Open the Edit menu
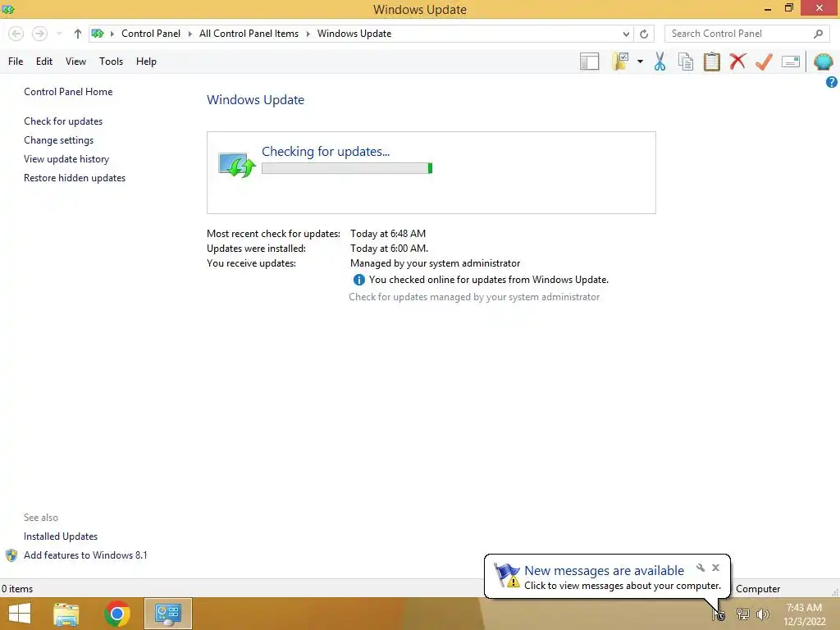The image size is (840, 630). click(44, 62)
